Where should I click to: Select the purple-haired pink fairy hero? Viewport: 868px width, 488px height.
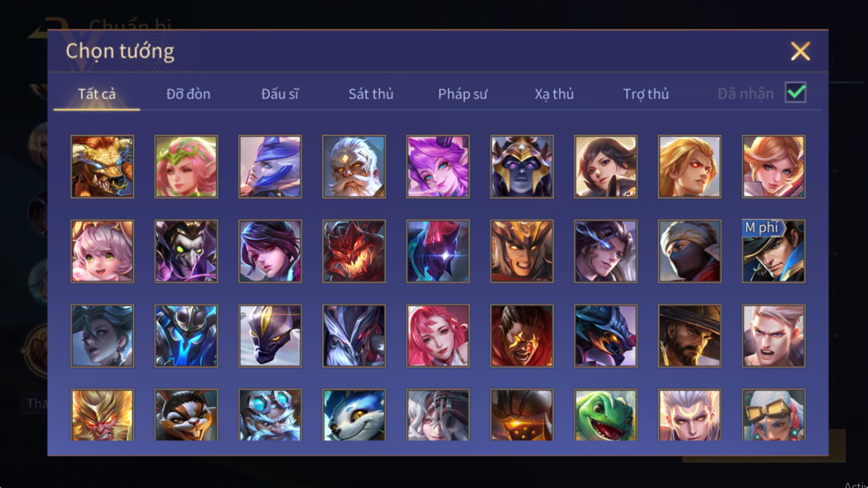tap(438, 167)
